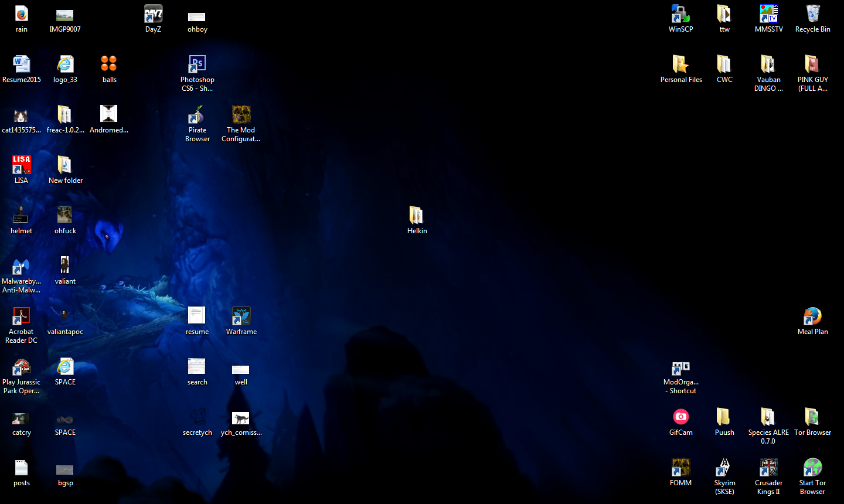
Task: Select the CWC folder
Action: (724, 64)
